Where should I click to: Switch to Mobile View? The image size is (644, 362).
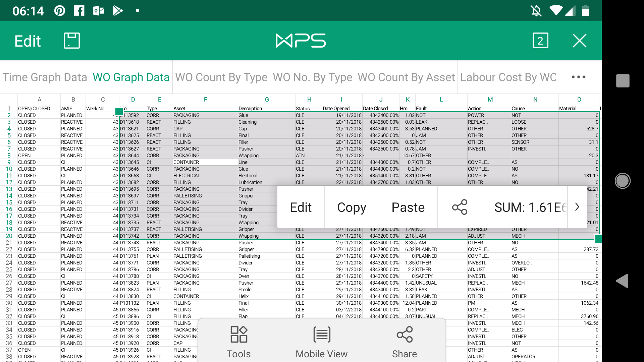(321, 341)
